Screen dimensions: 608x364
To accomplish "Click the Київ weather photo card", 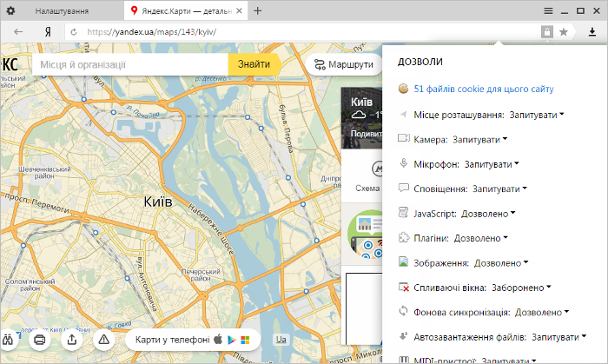I will click(362, 117).
